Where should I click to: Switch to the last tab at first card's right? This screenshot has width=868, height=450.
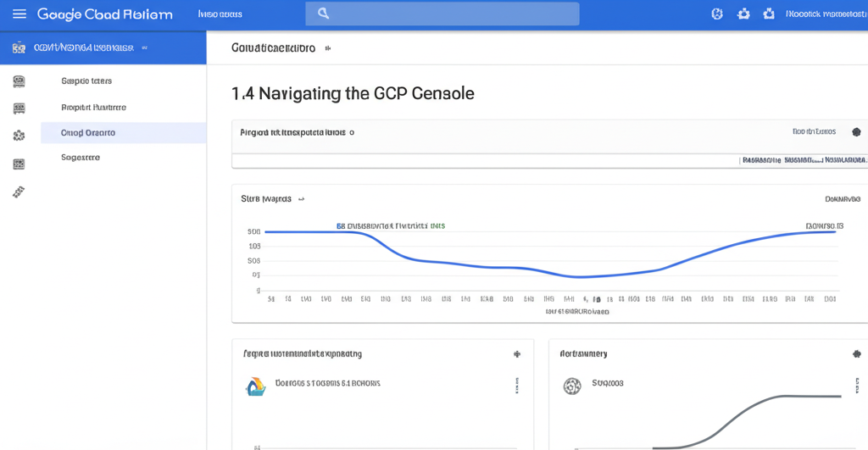point(845,160)
